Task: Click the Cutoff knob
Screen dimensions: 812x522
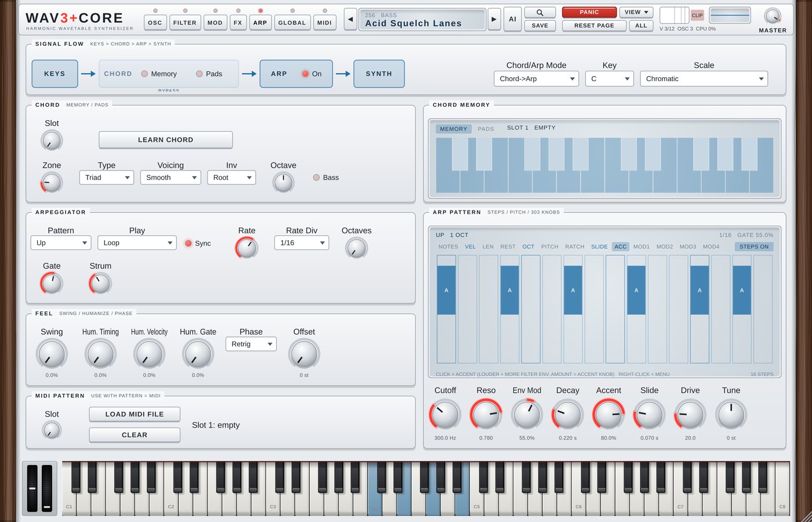Action: click(x=445, y=415)
